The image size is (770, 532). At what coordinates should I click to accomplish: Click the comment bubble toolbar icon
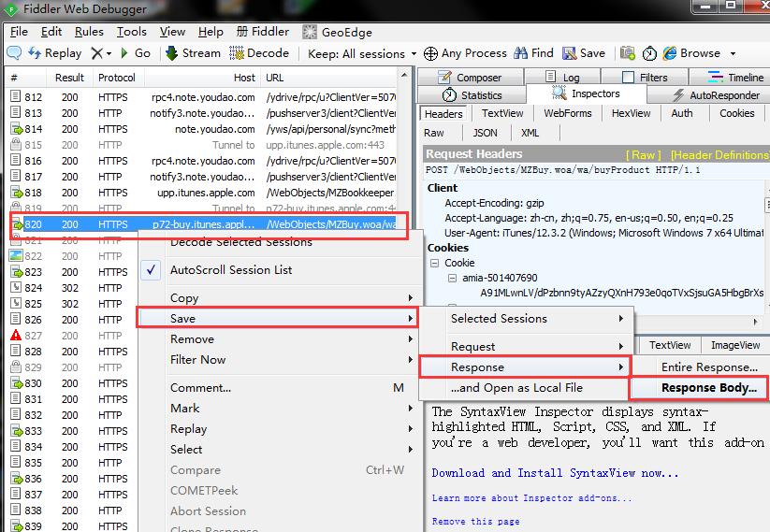(14, 52)
